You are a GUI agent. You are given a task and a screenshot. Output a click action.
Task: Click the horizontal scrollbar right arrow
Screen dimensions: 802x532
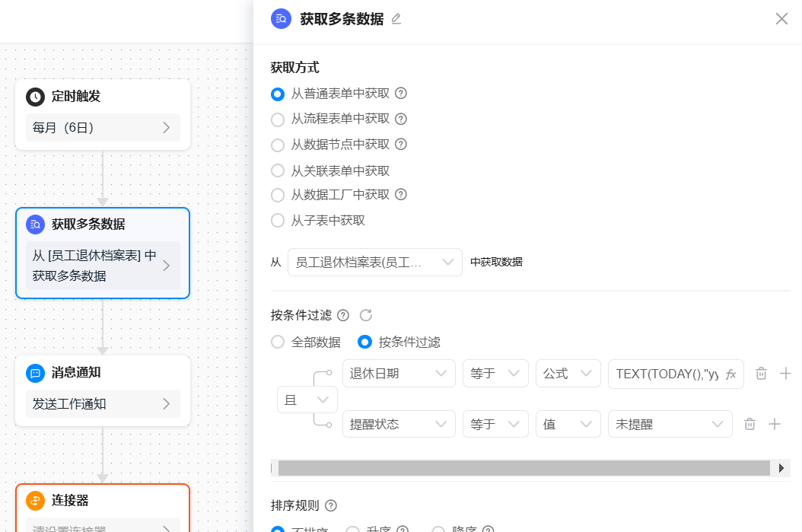[781, 468]
